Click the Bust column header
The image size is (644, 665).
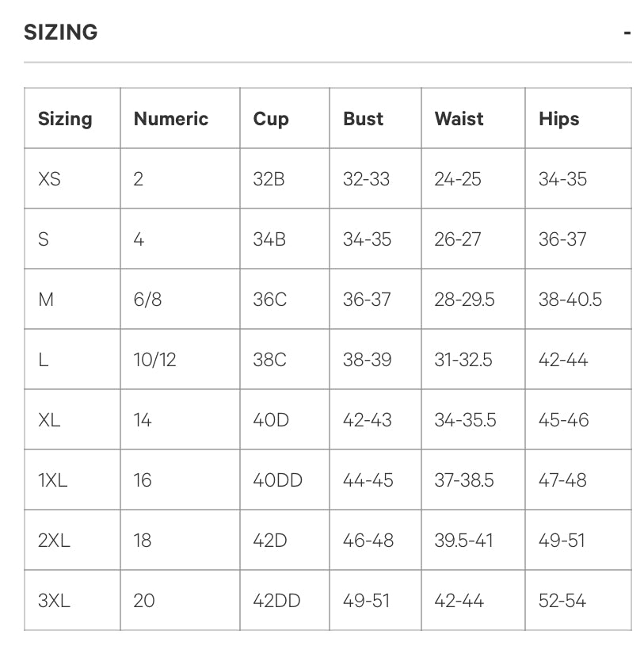point(363,119)
